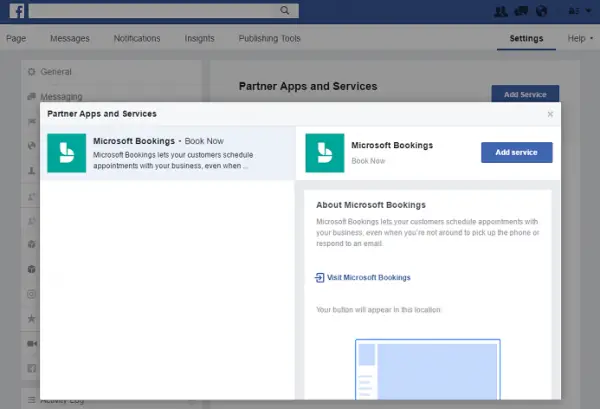The height and width of the screenshot is (409, 600).
Task: Click the General settings gear icon
Action: click(32, 72)
